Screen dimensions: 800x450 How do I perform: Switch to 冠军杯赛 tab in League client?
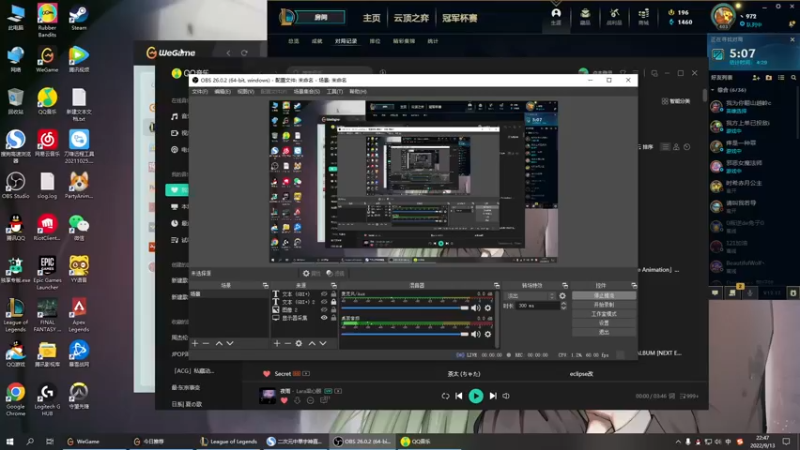pyautogui.click(x=459, y=18)
